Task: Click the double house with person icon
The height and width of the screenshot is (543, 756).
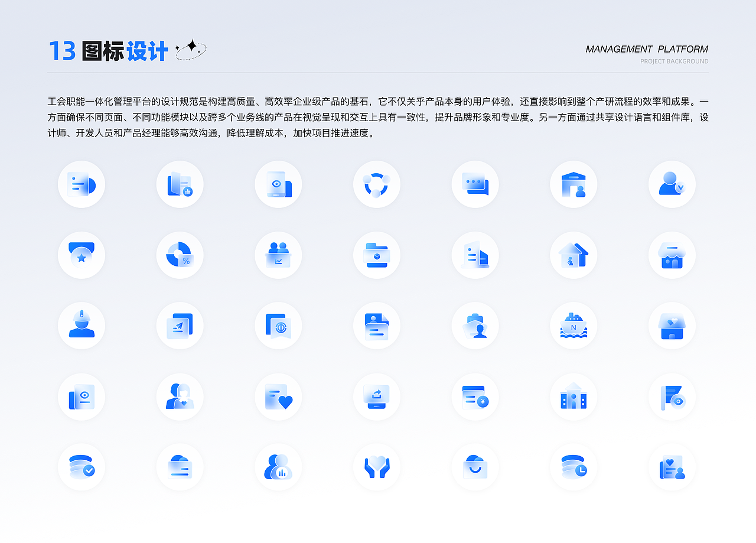Action: point(573,255)
